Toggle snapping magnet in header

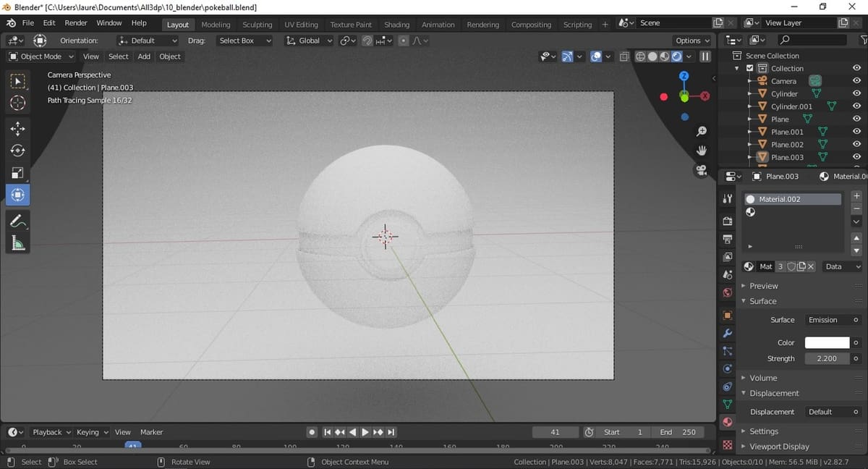368,41
